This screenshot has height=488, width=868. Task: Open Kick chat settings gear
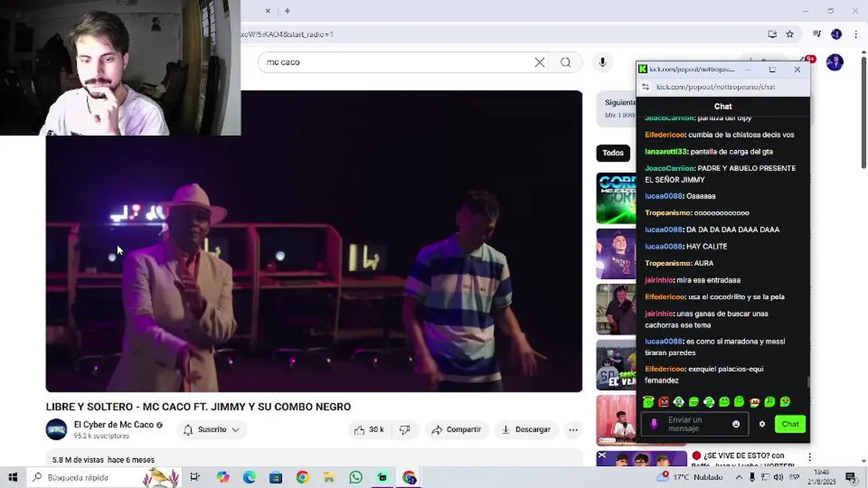pyautogui.click(x=762, y=424)
